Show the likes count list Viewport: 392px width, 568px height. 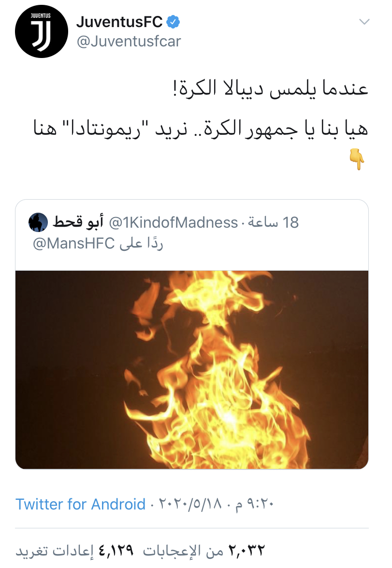tap(204, 550)
